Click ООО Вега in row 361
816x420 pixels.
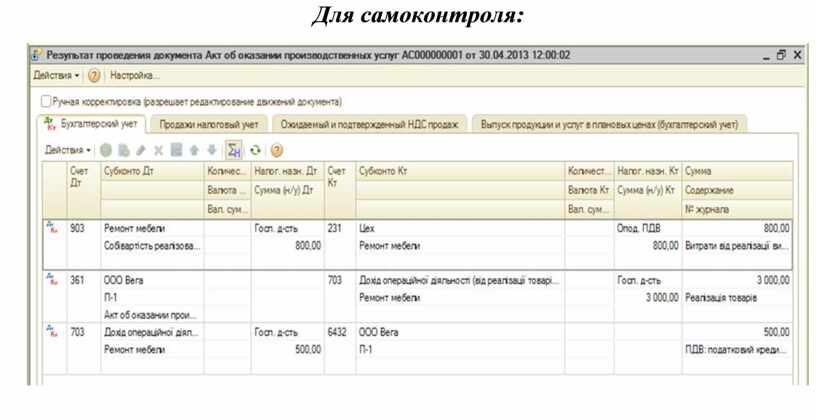[152, 280]
